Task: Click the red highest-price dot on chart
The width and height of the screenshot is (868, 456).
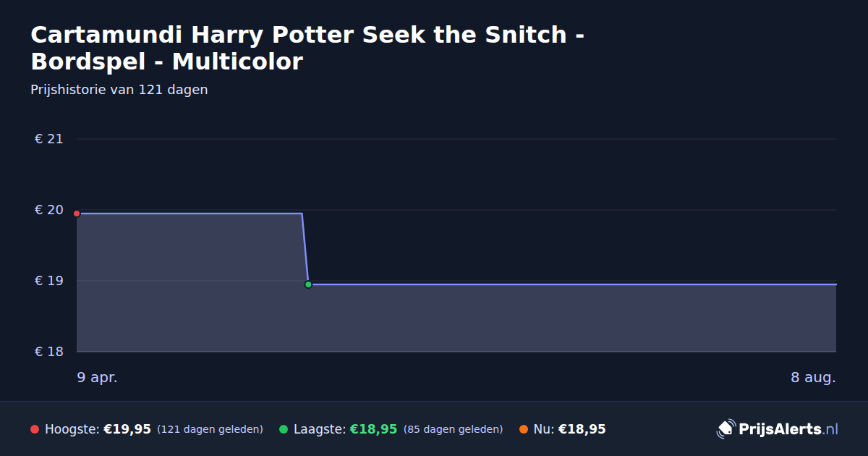Action: [x=77, y=214]
